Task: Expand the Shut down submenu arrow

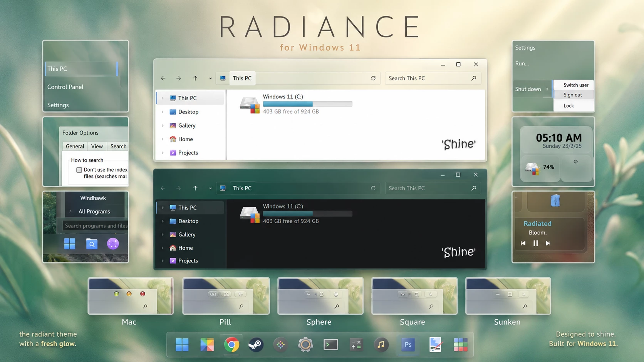Action: (x=547, y=89)
